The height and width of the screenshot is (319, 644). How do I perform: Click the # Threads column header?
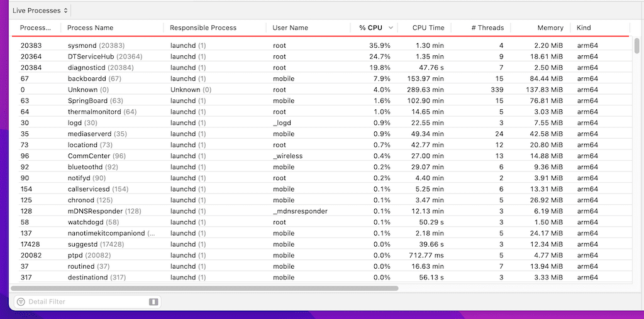(x=487, y=28)
